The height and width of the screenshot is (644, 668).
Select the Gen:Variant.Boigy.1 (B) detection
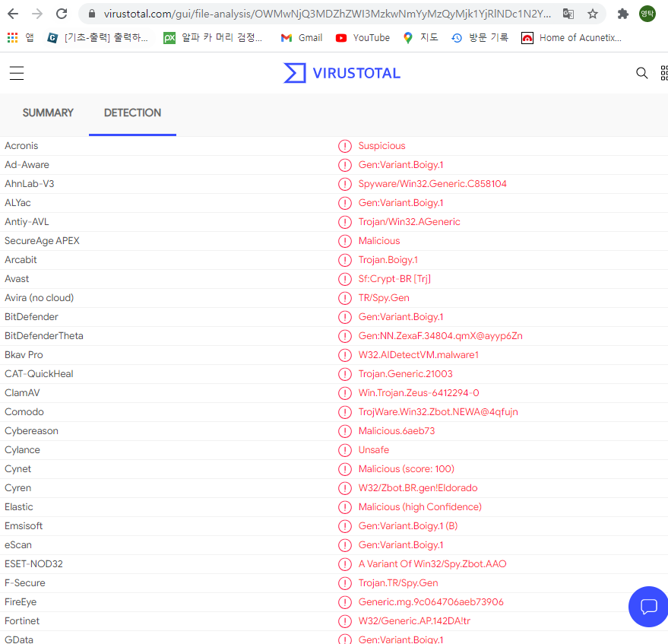coord(407,526)
